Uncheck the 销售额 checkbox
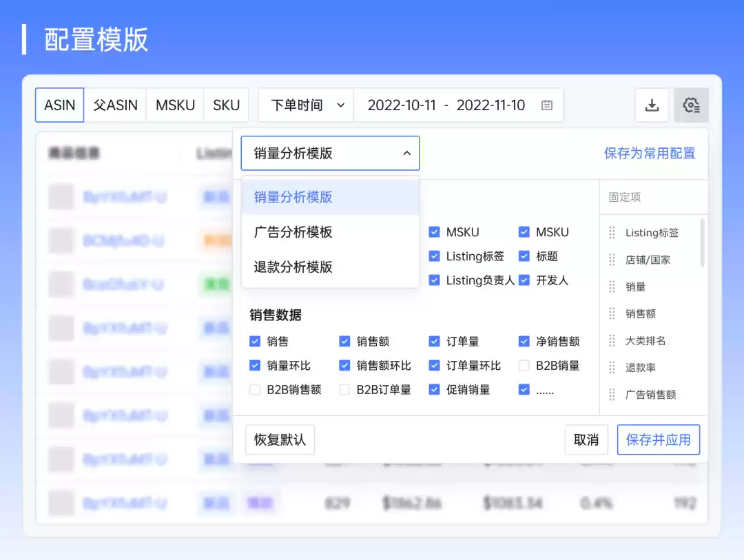Screen dimensions: 744x560 (344, 341)
